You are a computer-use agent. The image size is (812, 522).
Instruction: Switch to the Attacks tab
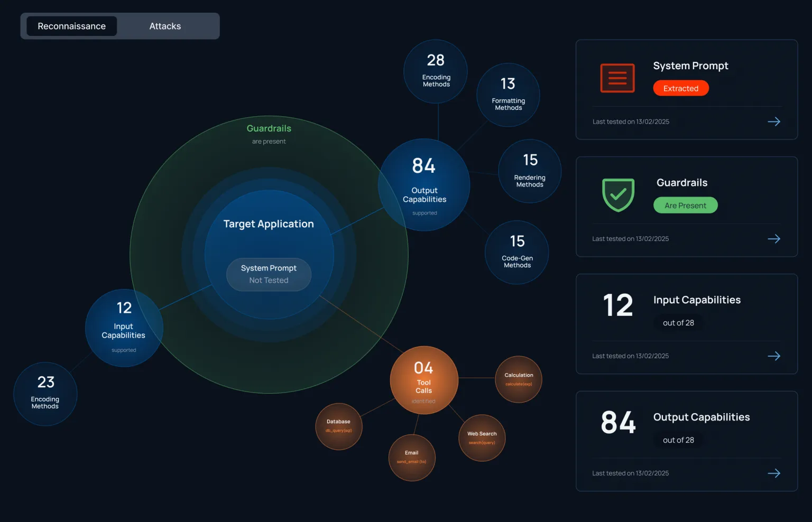(x=165, y=26)
